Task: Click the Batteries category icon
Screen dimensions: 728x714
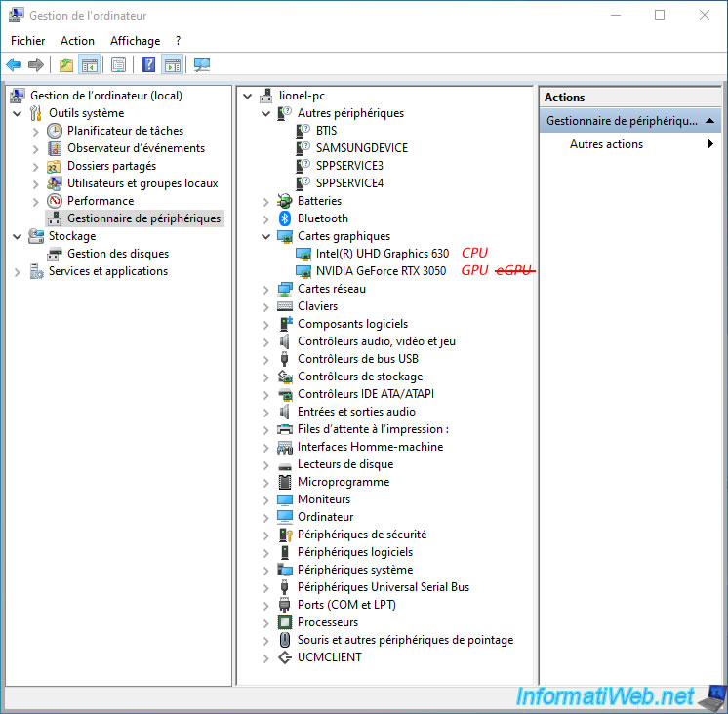Action: [x=285, y=201]
